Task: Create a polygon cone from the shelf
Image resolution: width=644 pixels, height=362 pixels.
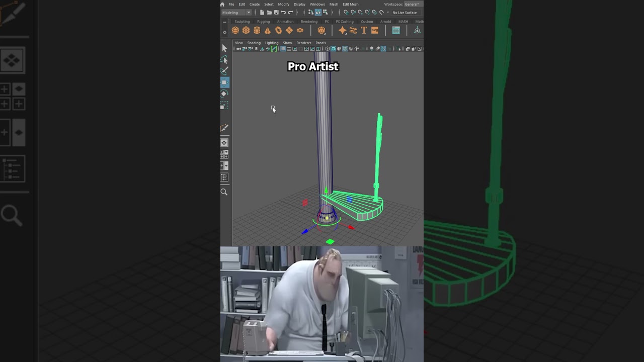Action: coord(268,30)
